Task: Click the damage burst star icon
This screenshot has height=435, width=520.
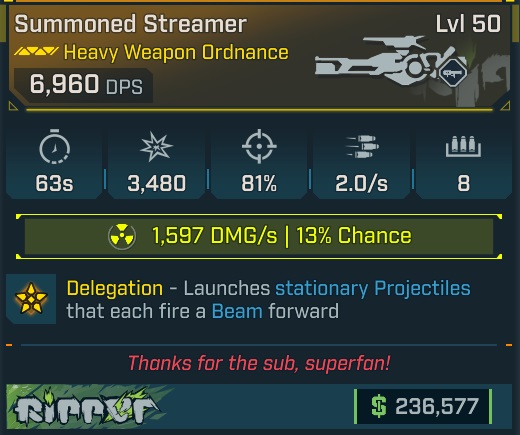Action: 156,147
